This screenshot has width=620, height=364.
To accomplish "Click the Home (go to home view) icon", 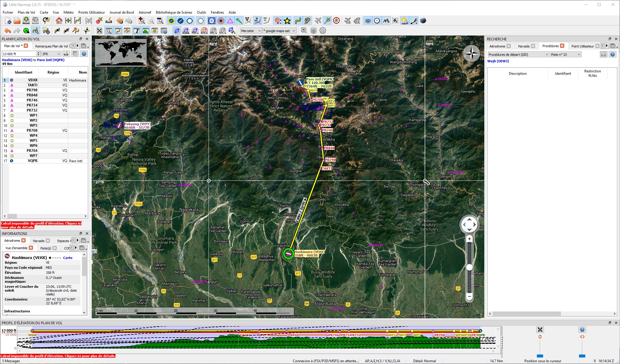I will [x=59, y=21].
